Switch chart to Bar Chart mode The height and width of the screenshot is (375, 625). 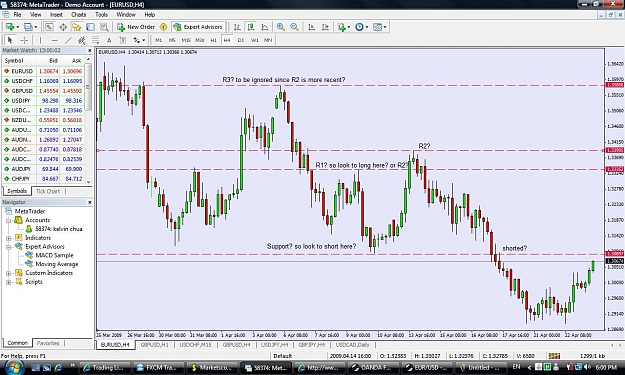click(237, 27)
